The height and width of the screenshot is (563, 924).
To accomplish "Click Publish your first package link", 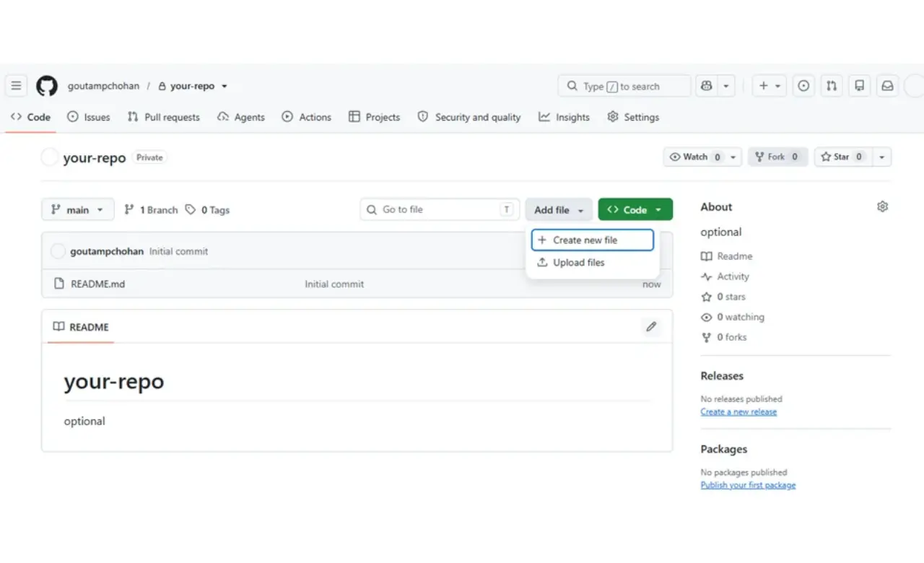I will click(x=748, y=486).
